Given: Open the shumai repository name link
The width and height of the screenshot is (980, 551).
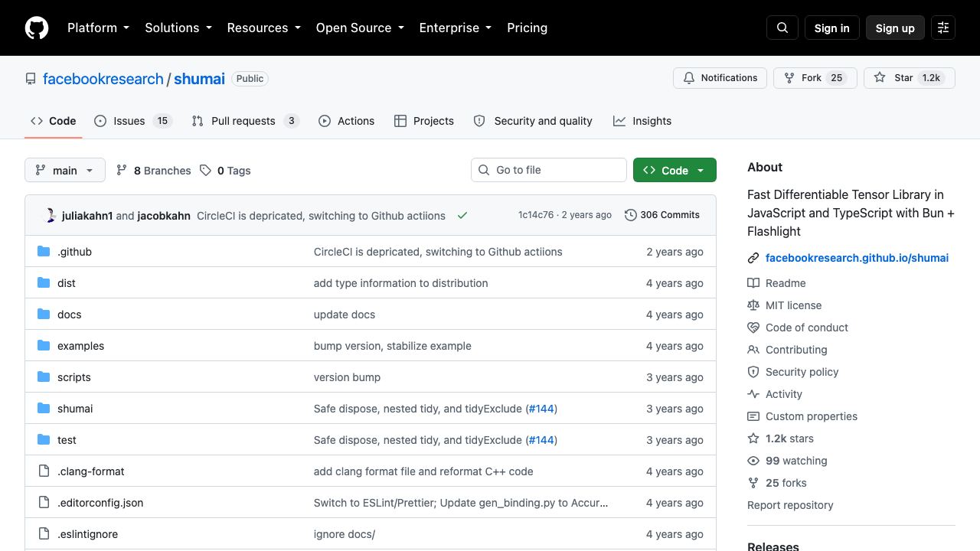Looking at the screenshot, I should click(x=199, y=79).
